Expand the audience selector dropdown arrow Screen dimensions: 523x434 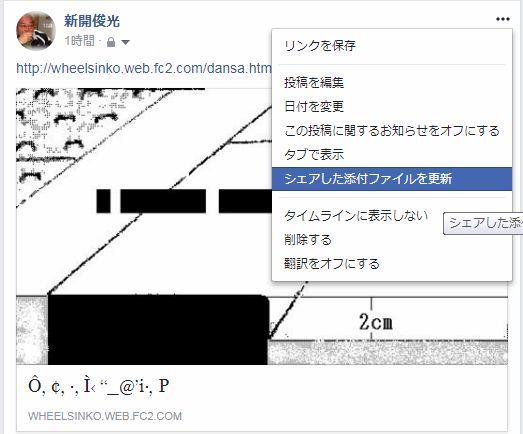(125, 42)
